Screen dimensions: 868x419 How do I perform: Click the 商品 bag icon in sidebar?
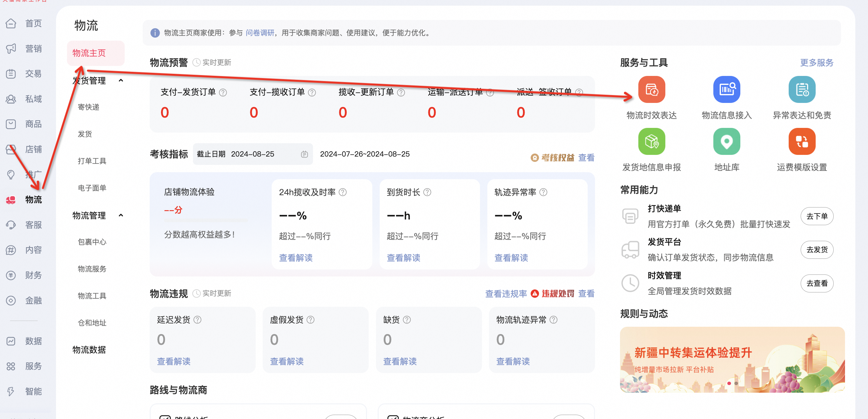11,124
